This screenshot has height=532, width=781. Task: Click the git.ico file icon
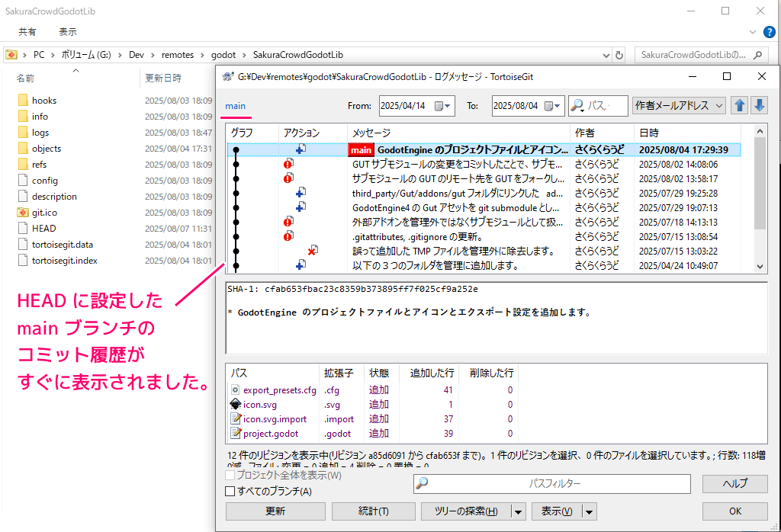pos(22,213)
